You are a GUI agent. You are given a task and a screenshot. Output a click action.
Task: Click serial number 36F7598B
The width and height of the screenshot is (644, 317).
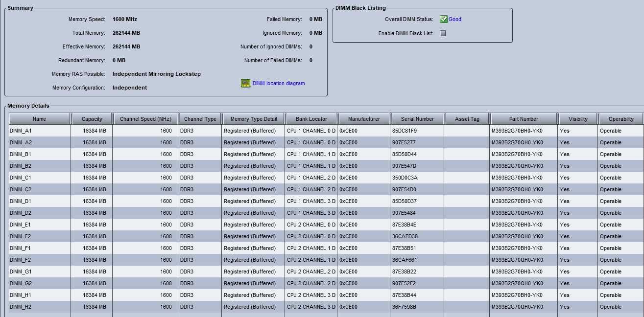(x=405, y=307)
